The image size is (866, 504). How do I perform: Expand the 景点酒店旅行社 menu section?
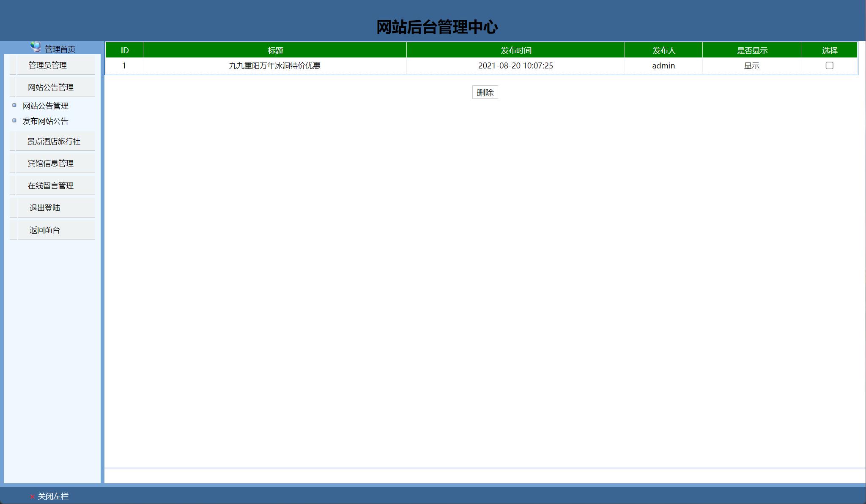(x=54, y=141)
